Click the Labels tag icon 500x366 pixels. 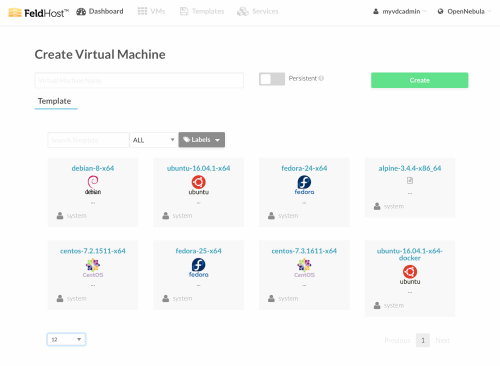pyautogui.click(x=187, y=140)
